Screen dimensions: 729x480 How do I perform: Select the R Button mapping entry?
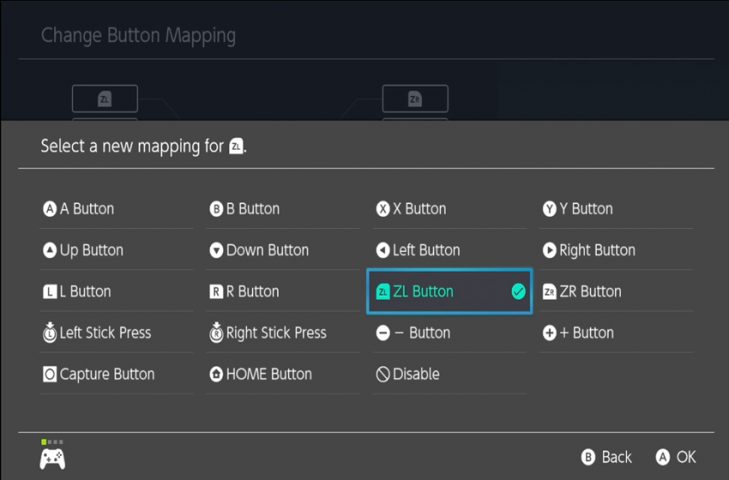(x=283, y=292)
